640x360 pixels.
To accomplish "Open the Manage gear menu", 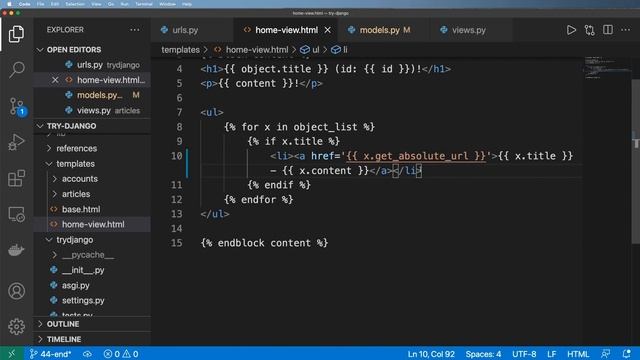I will [x=16, y=327].
